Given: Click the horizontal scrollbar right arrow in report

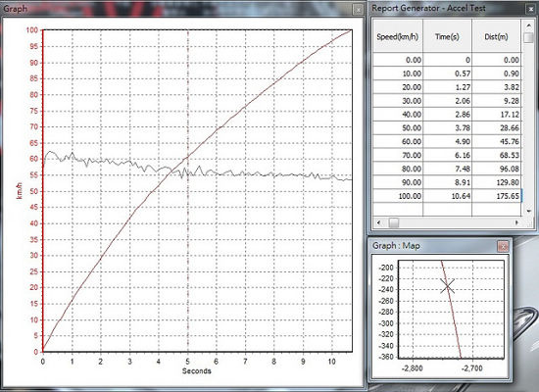Looking at the screenshot, I should click(x=516, y=222).
